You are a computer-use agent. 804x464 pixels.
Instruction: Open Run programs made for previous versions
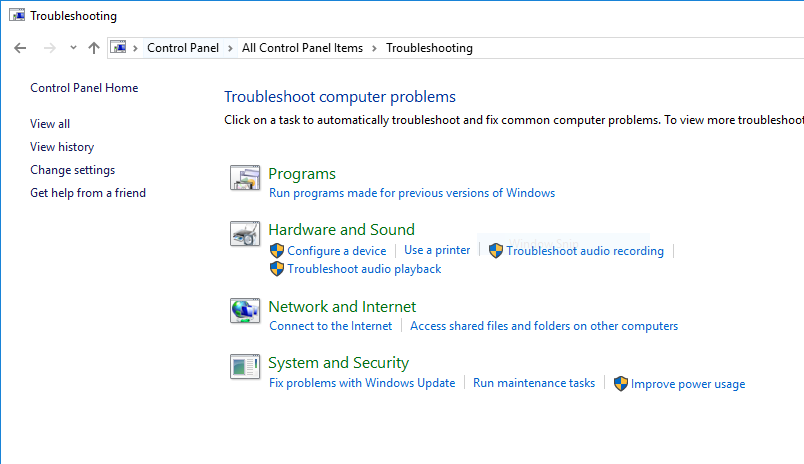pyautogui.click(x=411, y=193)
